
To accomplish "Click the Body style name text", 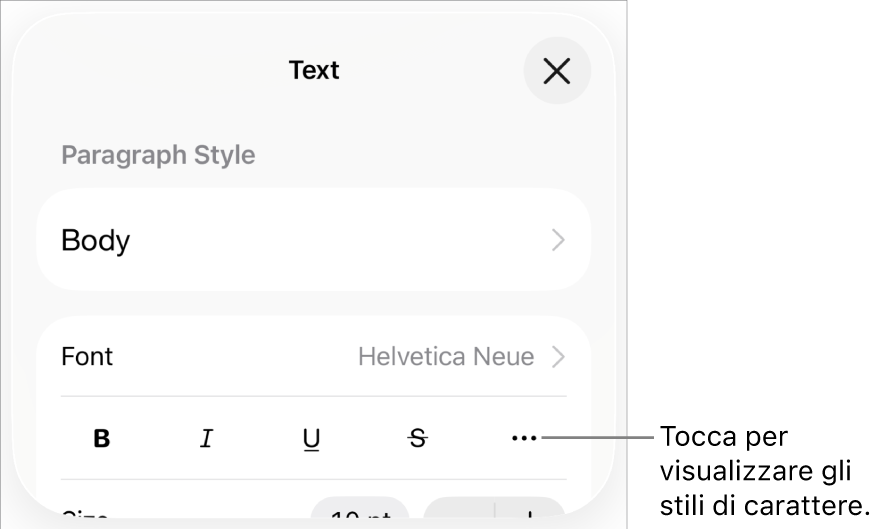I will coord(95,241).
